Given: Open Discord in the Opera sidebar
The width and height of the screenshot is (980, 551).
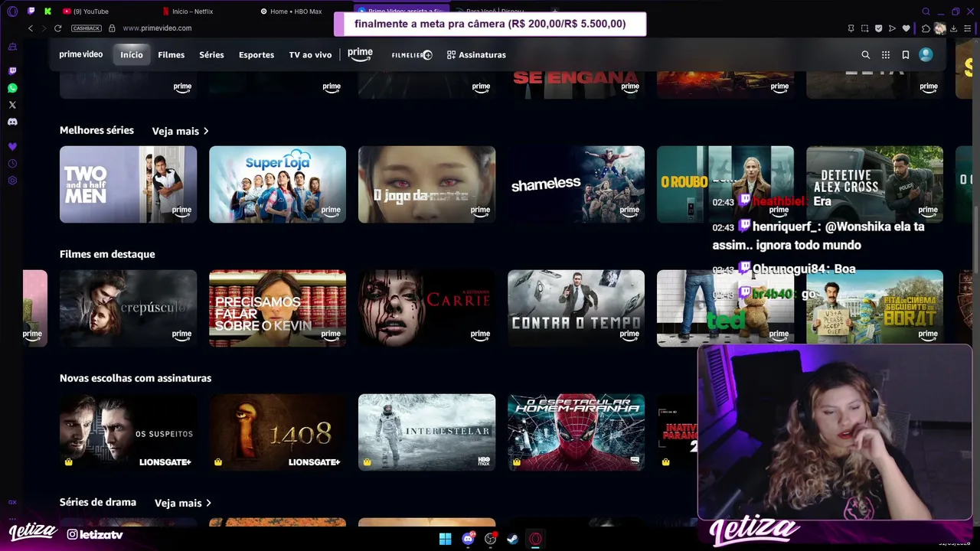Looking at the screenshot, I should click(12, 122).
